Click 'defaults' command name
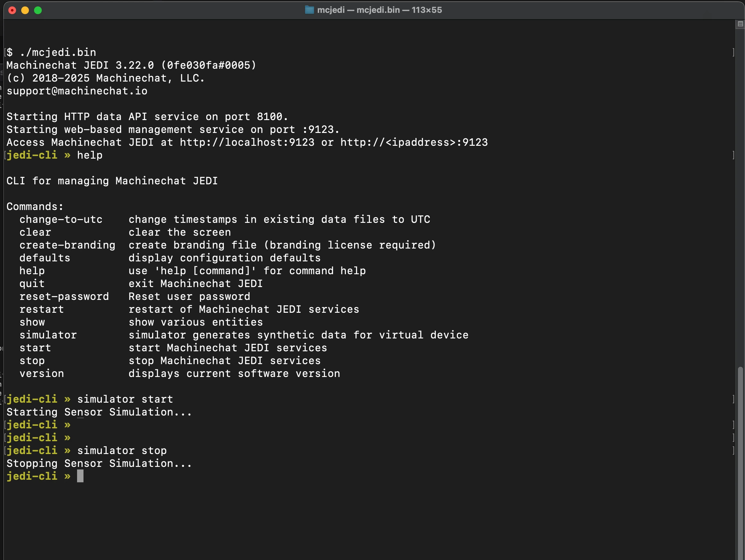This screenshot has width=745, height=560. coord(44,258)
